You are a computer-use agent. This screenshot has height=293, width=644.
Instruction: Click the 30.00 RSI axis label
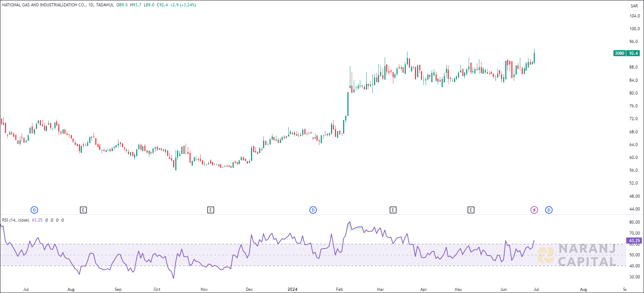tap(634, 277)
